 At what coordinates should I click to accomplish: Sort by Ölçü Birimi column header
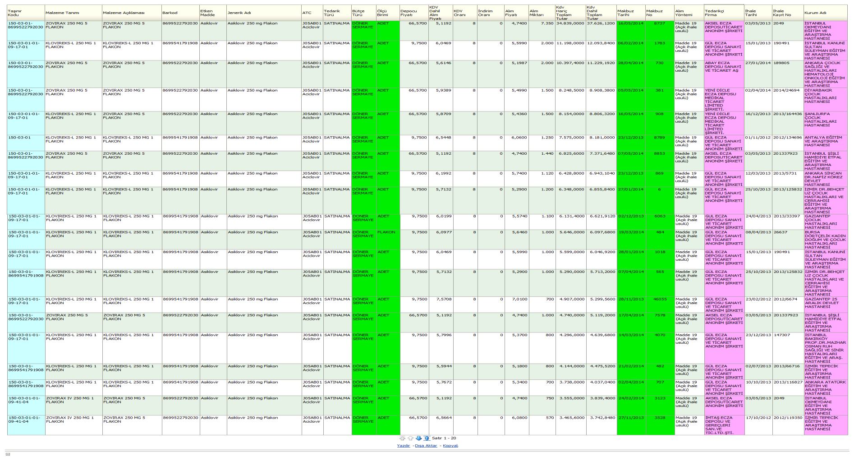pos(388,13)
